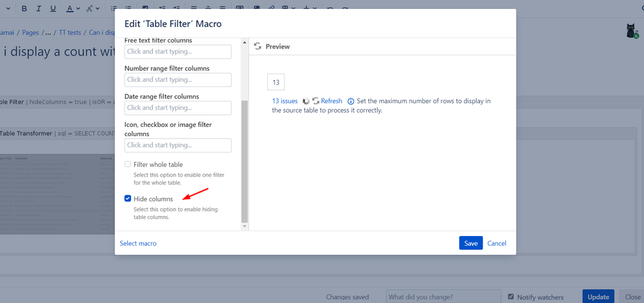
Task: Open the paragraph style dropdown chevron
Action: point(8,8)
